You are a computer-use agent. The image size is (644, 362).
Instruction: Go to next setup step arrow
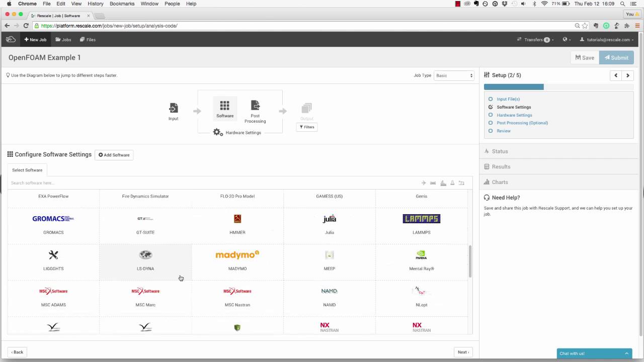[x=628, y=75]
